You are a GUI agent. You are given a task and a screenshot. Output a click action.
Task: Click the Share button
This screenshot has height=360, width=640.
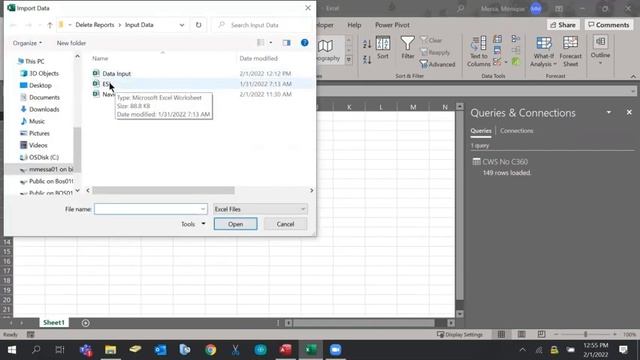coord(563,25)
